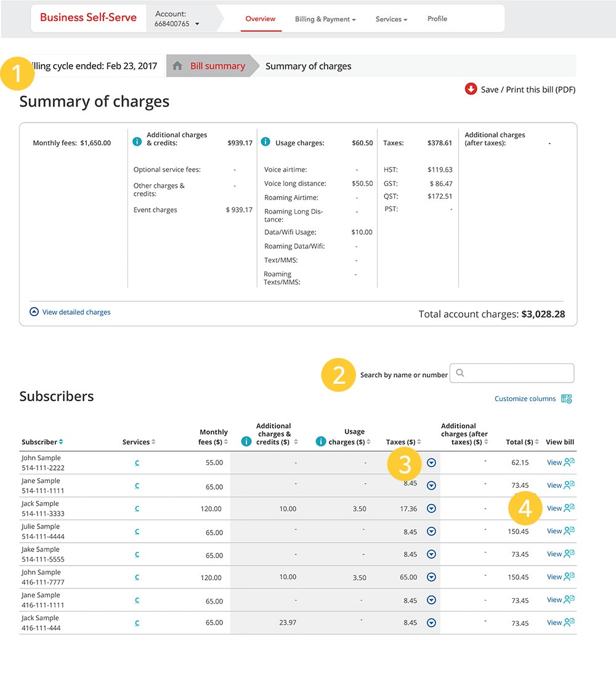
Task: Click the Customize columns table icon
Action: pos(567,399)
